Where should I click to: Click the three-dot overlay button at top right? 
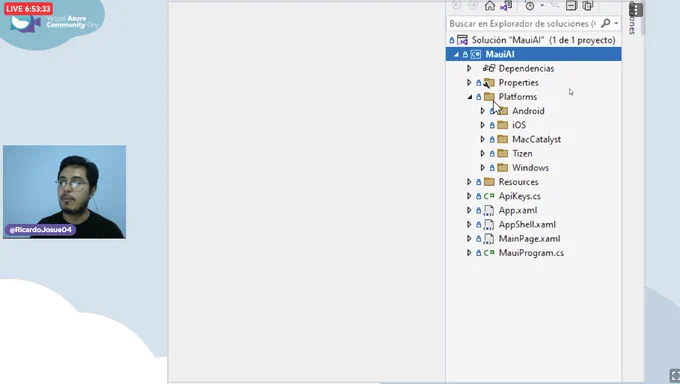point(636,9)
